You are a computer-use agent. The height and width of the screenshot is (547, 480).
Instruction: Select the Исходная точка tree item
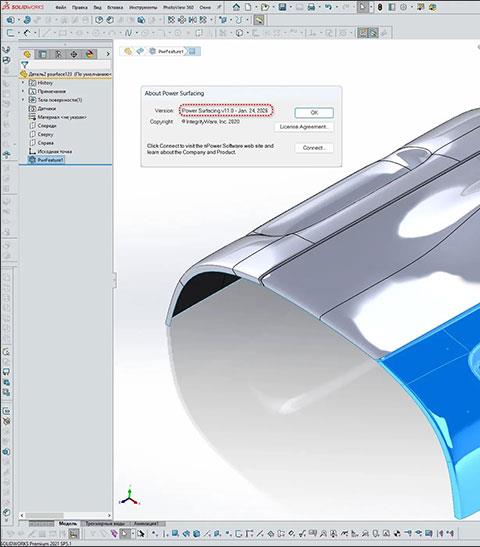tap(51, 151)
